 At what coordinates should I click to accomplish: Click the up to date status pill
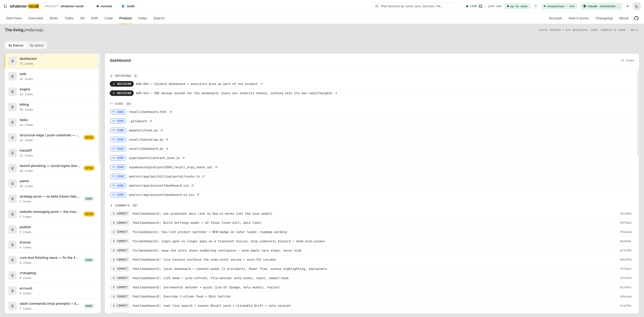(517, 6)
